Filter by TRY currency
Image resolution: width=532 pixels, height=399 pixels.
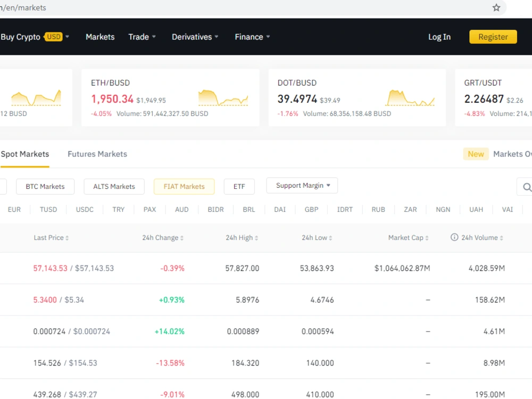[x=119, y=209]
